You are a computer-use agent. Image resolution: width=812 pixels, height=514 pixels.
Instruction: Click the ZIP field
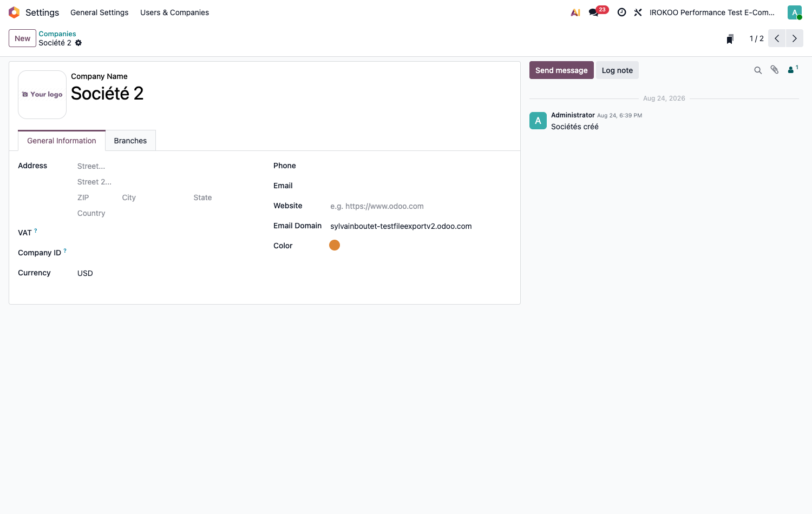[x=97, y=197]
